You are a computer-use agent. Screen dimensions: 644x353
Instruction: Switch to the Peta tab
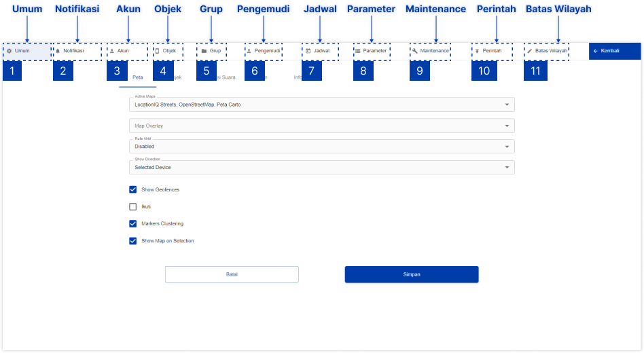137,77
